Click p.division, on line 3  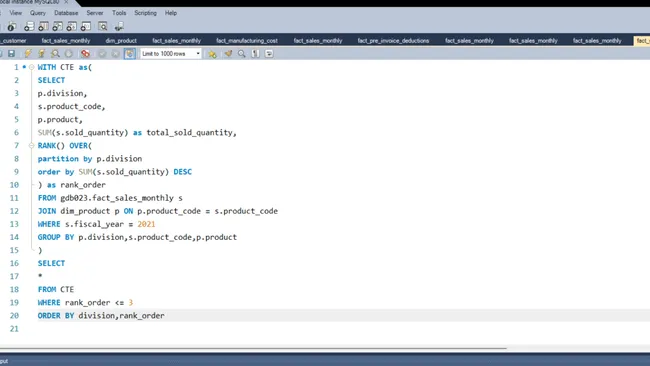pyautogui.click(x=62, y=93)
